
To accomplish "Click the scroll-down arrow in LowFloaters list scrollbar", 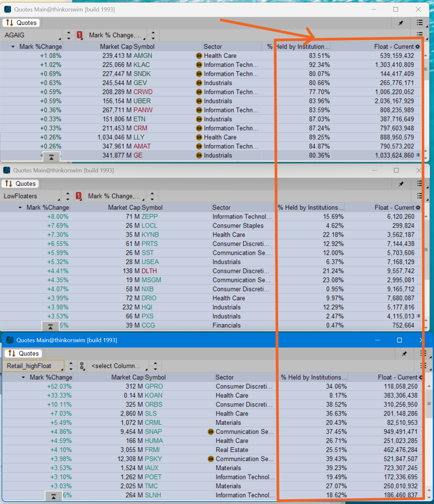I will click(x=426, y=327).
